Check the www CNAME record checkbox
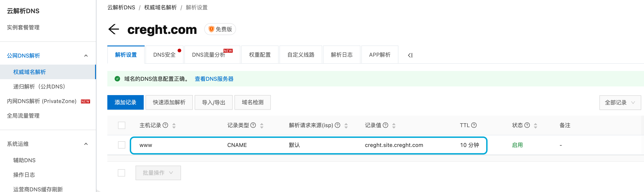 point(121,145)
